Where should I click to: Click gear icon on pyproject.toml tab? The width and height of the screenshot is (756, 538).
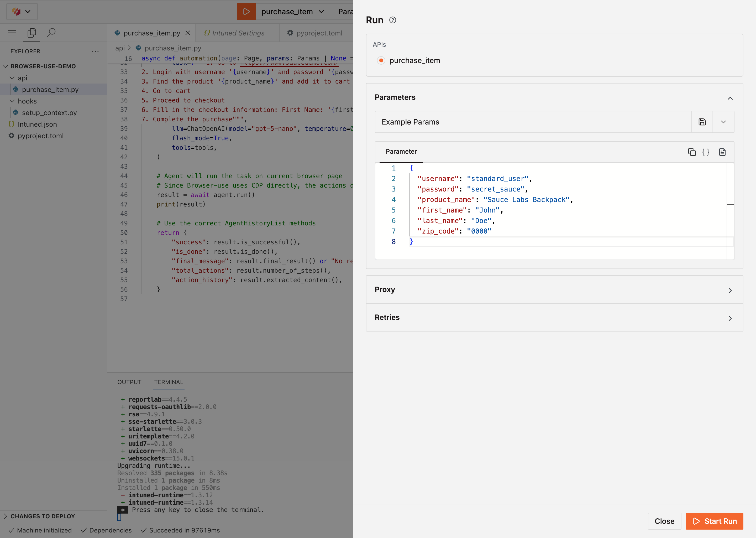point(290,33)
